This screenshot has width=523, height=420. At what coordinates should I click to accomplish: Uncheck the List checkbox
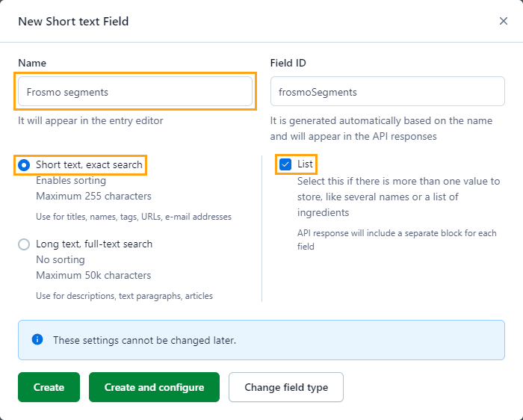point(285,164)
